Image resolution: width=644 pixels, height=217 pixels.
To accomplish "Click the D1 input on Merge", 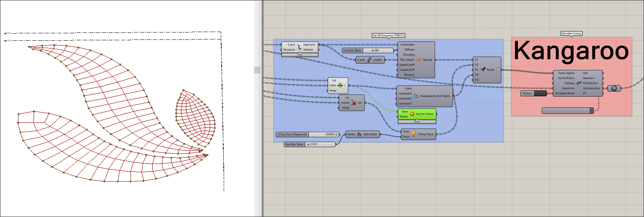I will tap(477, 60).
